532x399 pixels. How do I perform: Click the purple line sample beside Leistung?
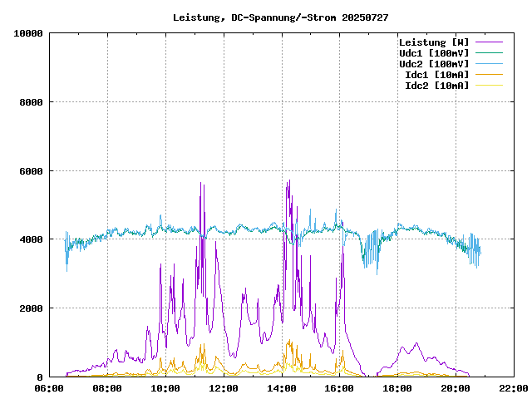(x=489, y=42)
